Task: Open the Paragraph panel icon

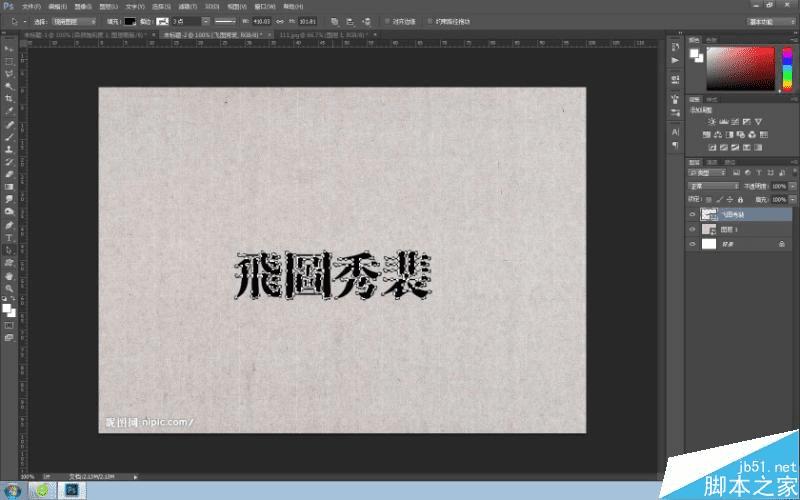Action: [676, 145]
